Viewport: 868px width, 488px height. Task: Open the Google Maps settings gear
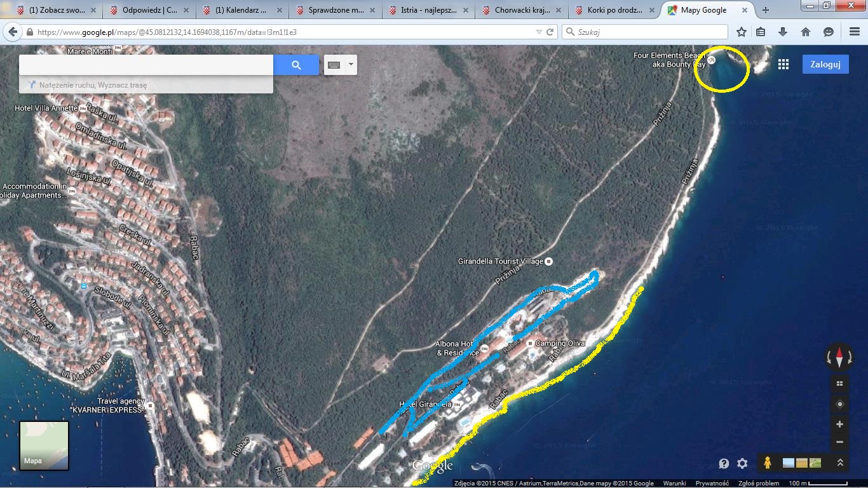(742, 464)
